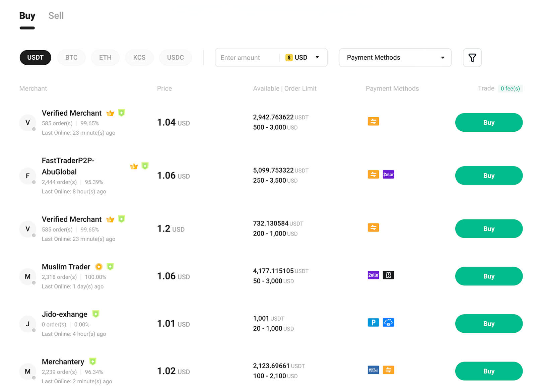The image size is (536, 392).
Task: Open the filter funnel icon
Action: (x=472, y=58)
